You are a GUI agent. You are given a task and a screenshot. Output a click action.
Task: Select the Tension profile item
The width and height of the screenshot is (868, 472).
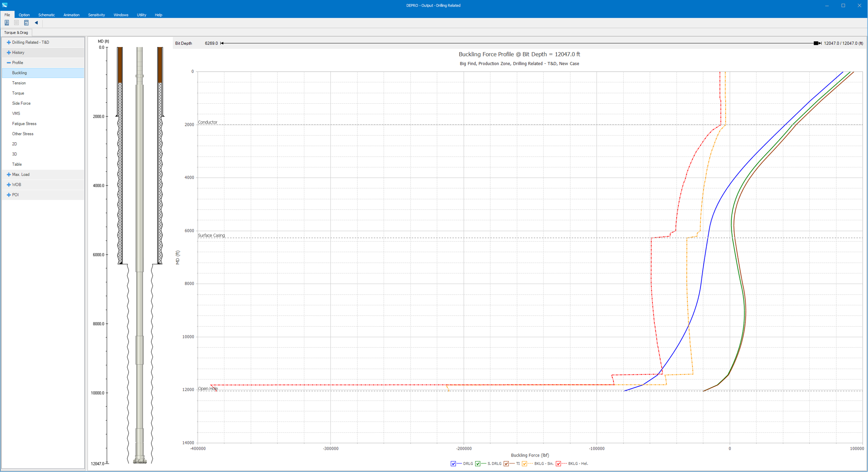click(x=19, y=83)
